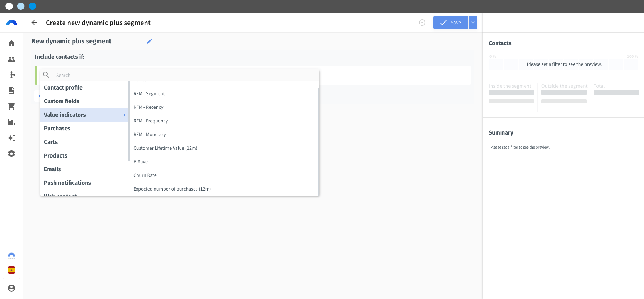This screenshot has height=299, width=644.
Task: Select Emails category
Action: click(x=84, y=169)
